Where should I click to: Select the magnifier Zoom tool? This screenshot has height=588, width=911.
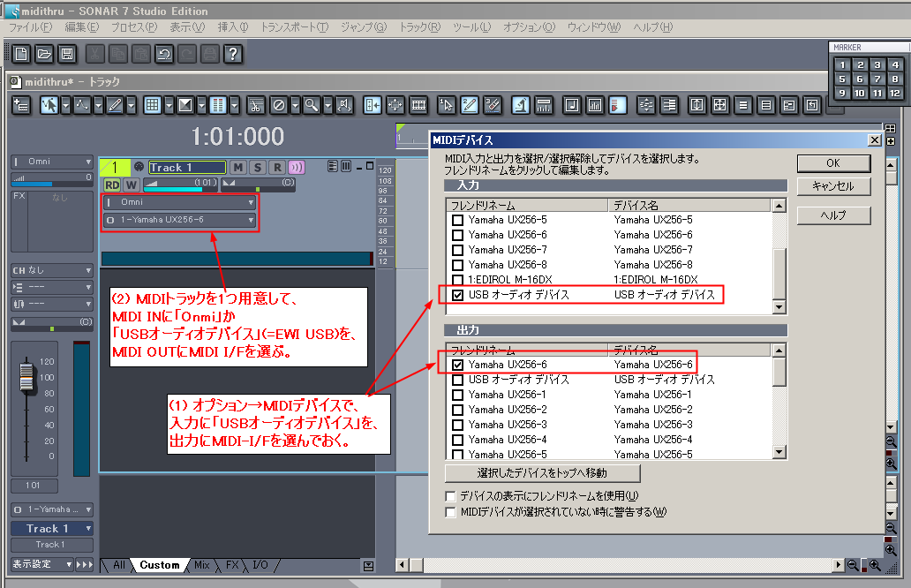(312, 105)
